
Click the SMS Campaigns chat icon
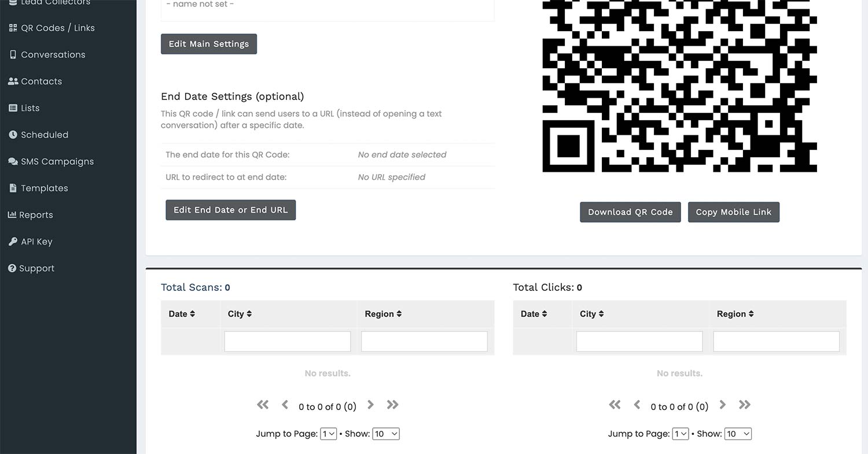coord(12,161)
